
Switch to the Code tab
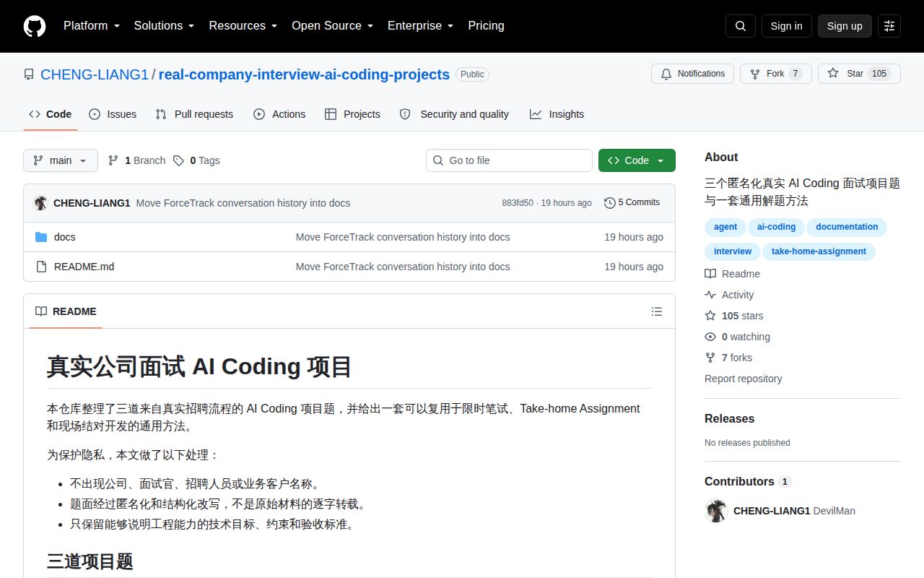click(x=51, y=114)
